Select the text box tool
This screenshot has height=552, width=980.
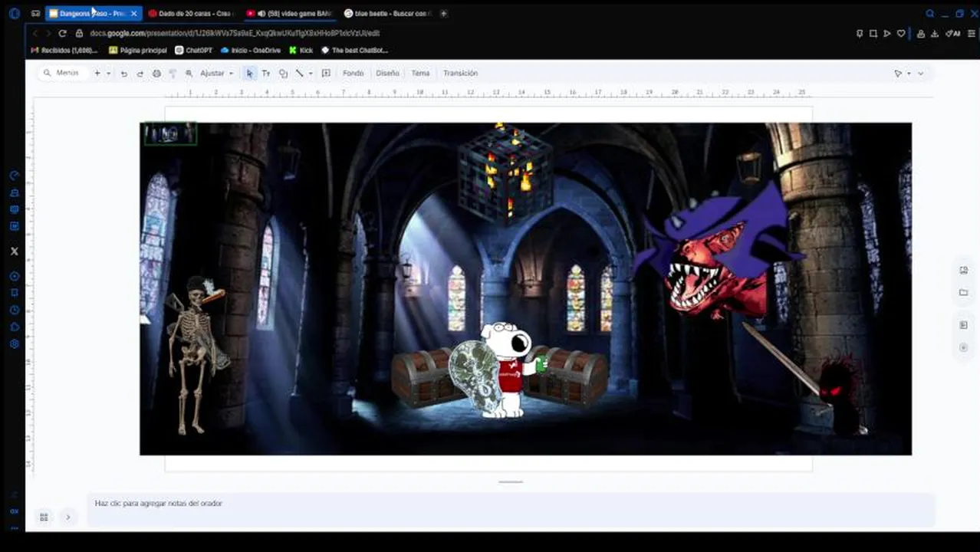point(266,74)
